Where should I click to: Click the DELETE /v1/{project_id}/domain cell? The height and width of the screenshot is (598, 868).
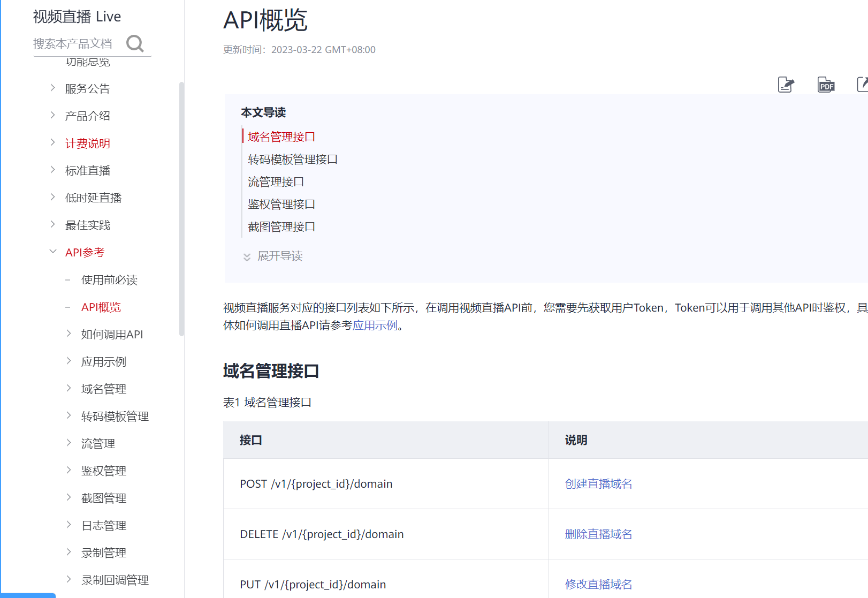386,534
